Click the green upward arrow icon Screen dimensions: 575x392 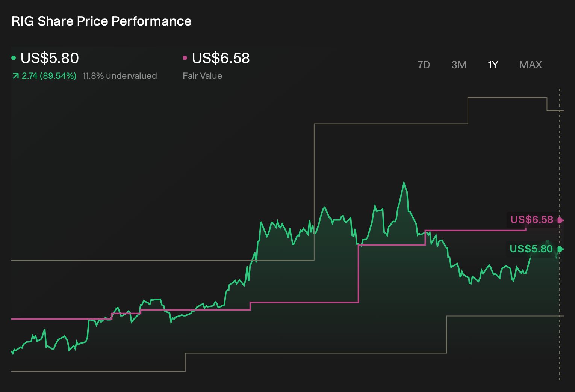(x=15, y=76)
